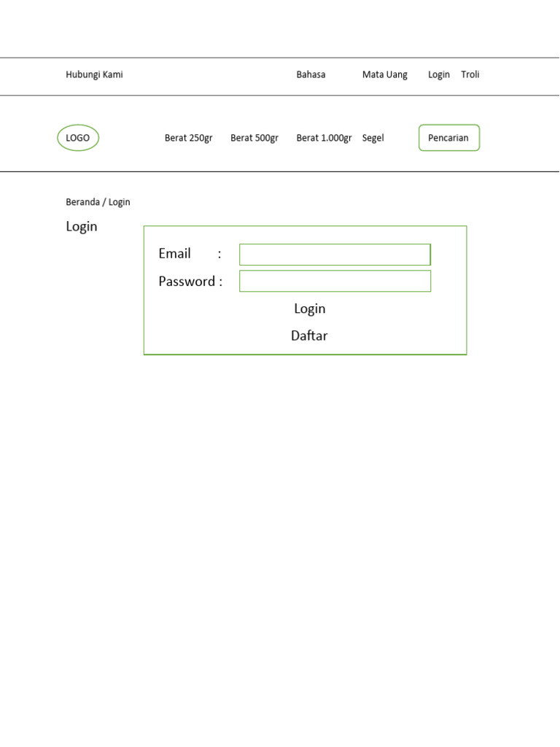Screen dimensions: 560x747
Task: Click the Login page heading
Action: click(x=82, y=227)
